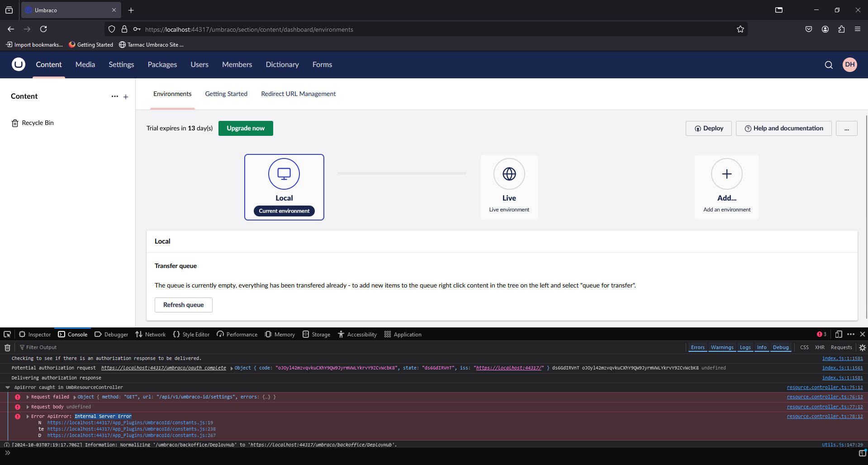Open Content tree options (three dots)
The image size is (868, 465).
(x=115, y=96)
